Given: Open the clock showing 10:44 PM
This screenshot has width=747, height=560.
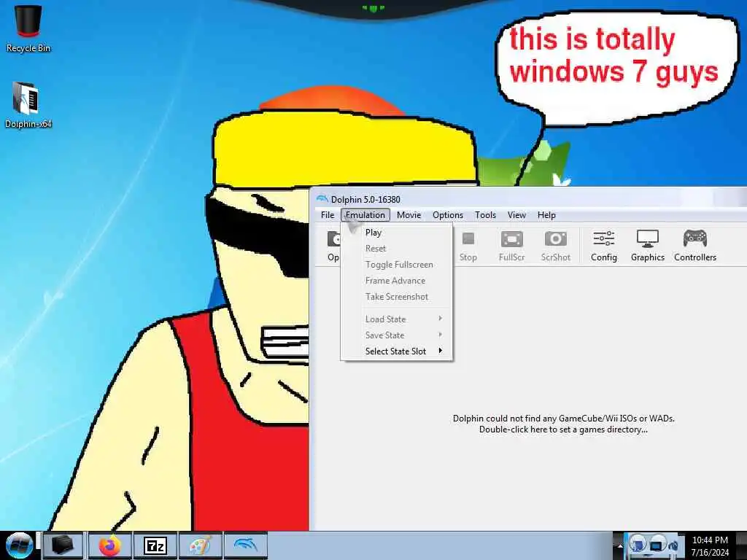Looking at the screenshot, I should pyautogui.click(x=710, y=546).
